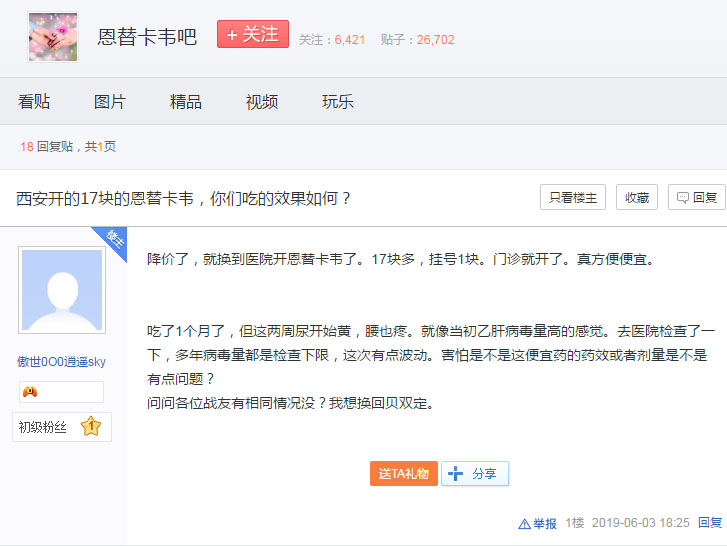Switch to the 看贴 tab
This screenshot has width=727, height=546.
pos(34,102)
